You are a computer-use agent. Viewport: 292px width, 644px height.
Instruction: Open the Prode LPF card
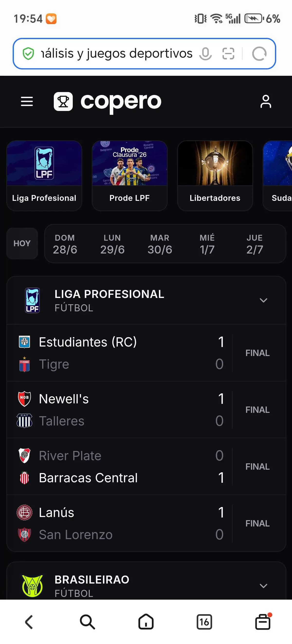129,176
